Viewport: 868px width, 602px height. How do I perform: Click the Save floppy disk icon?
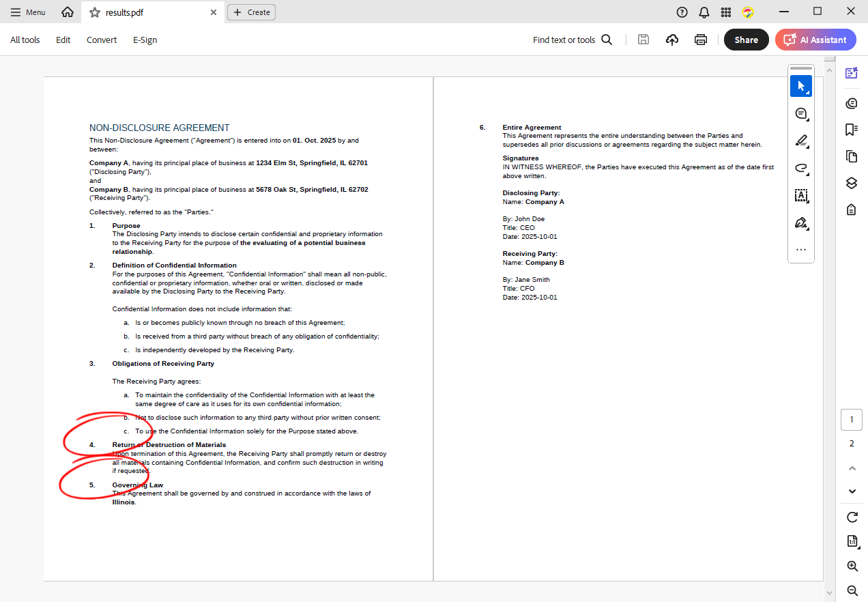coord(643,40)
